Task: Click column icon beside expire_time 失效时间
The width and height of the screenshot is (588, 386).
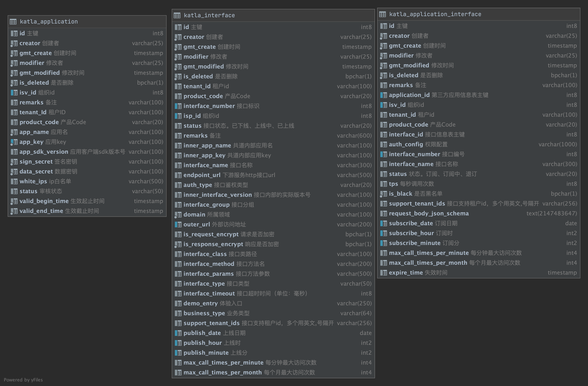Action: (x=383, y=273)
